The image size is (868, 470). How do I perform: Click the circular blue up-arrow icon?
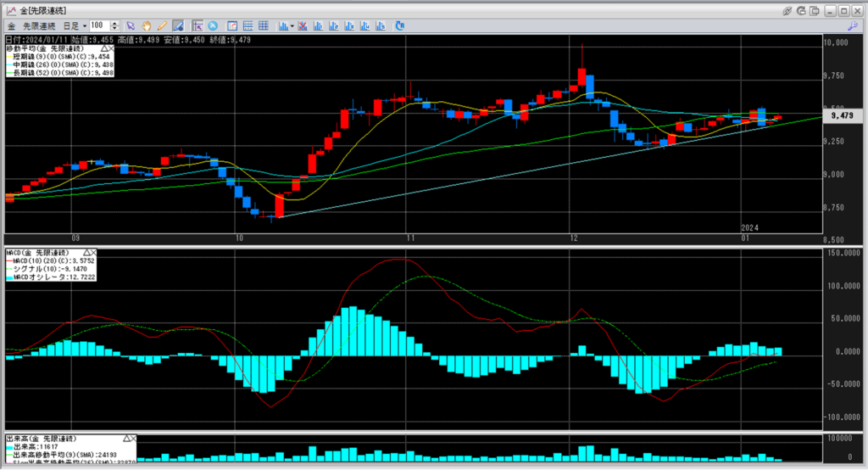point(213,25)
